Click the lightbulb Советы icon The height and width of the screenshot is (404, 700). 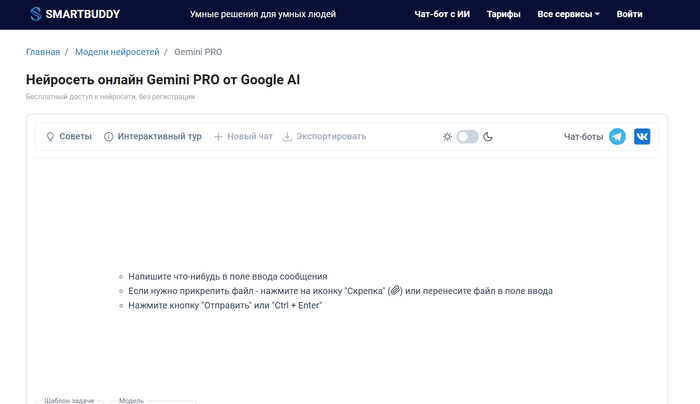[50, 136]
